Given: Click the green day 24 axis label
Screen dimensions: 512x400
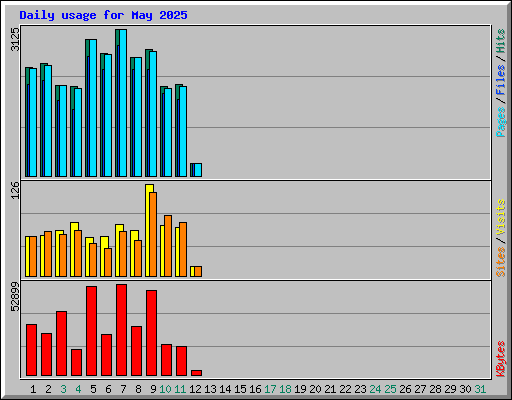Looking at the screenshot, I should [375, 389].
